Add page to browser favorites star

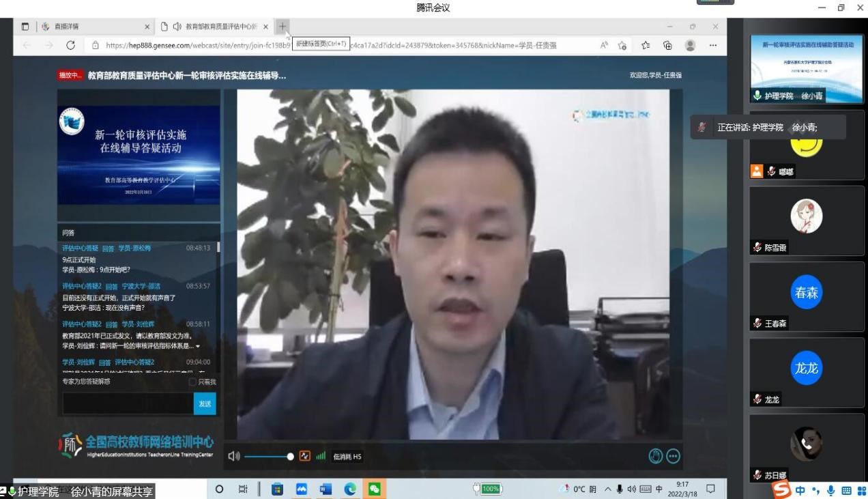coord(645,45)
